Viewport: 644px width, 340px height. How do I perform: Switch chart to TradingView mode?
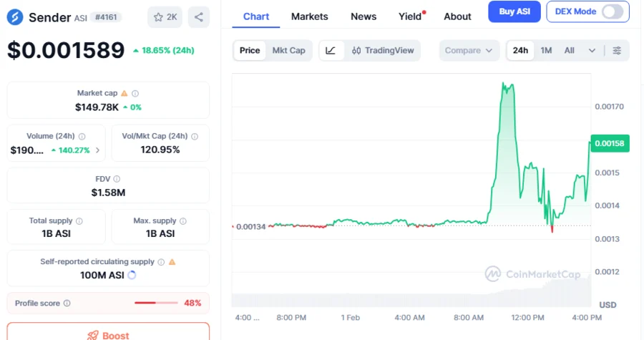pos(382,51)
